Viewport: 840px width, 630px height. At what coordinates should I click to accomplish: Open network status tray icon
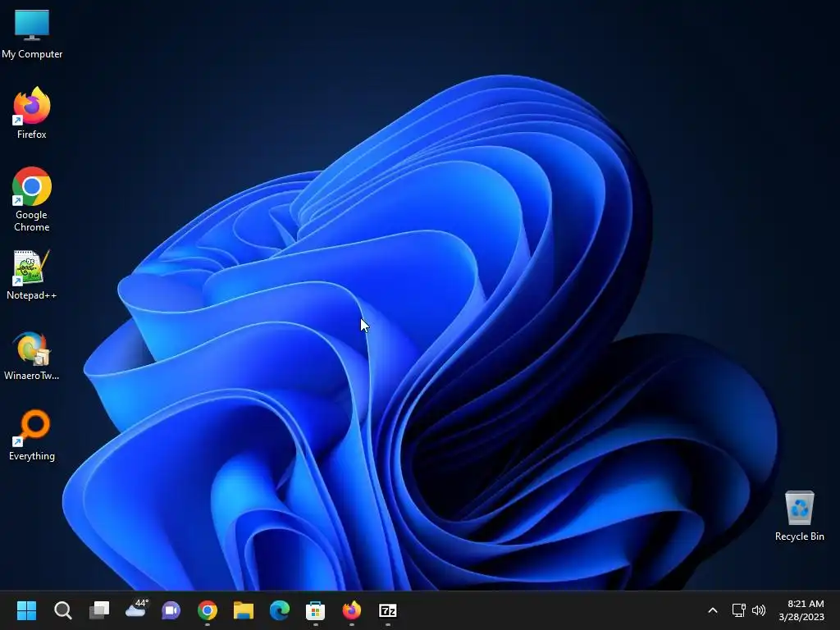(739, 610)
